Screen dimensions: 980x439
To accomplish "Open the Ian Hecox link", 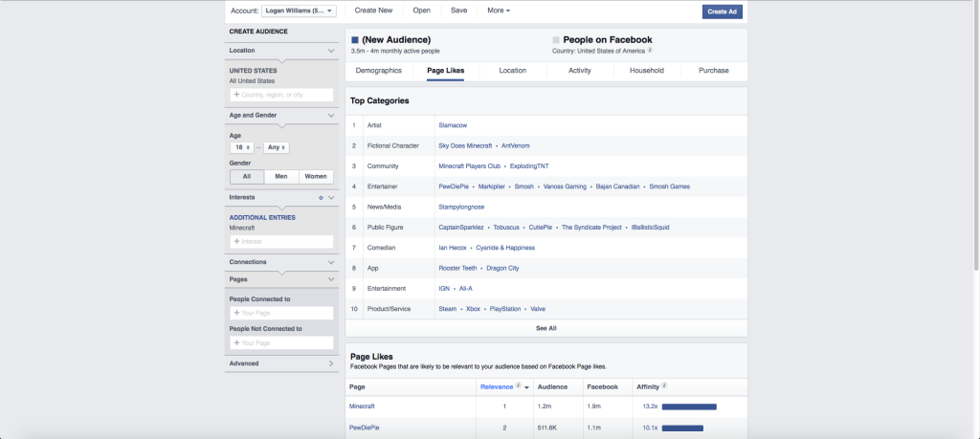I will [x=453, y=248].
